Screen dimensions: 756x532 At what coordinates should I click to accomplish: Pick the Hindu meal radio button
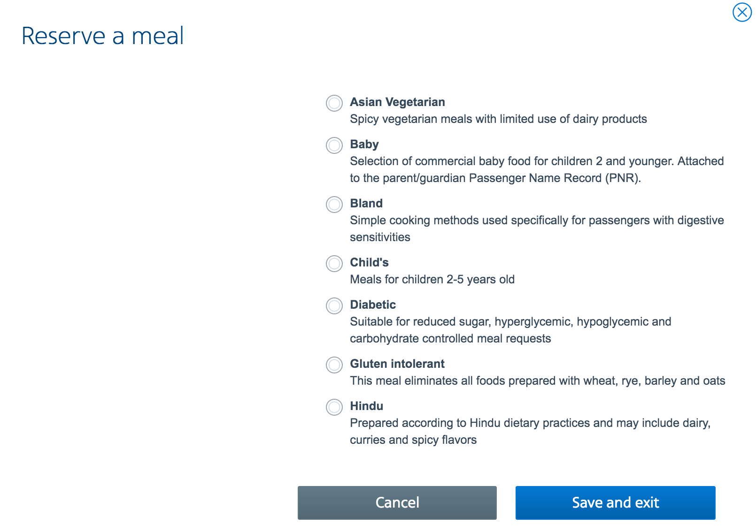[334, 407]
